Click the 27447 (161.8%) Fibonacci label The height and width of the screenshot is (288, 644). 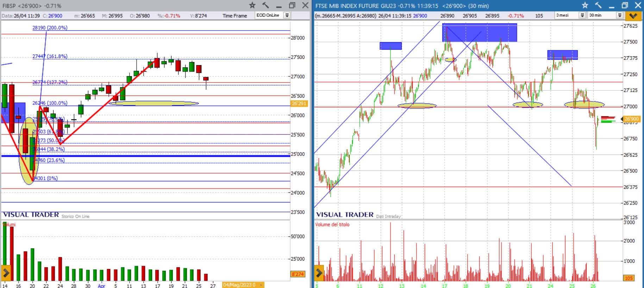click(50, 56)
